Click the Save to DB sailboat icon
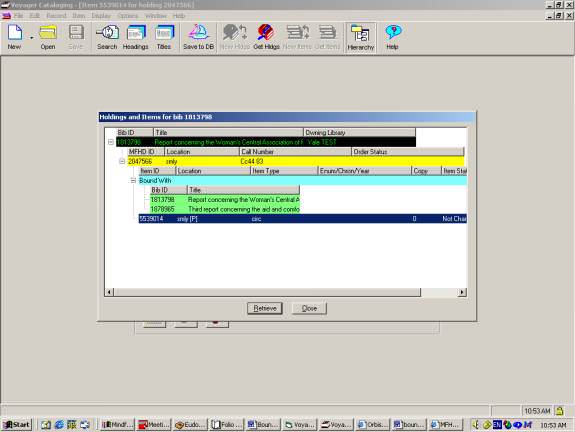The width and height of the screenshot is (575, 432). (x=198, y=32)
